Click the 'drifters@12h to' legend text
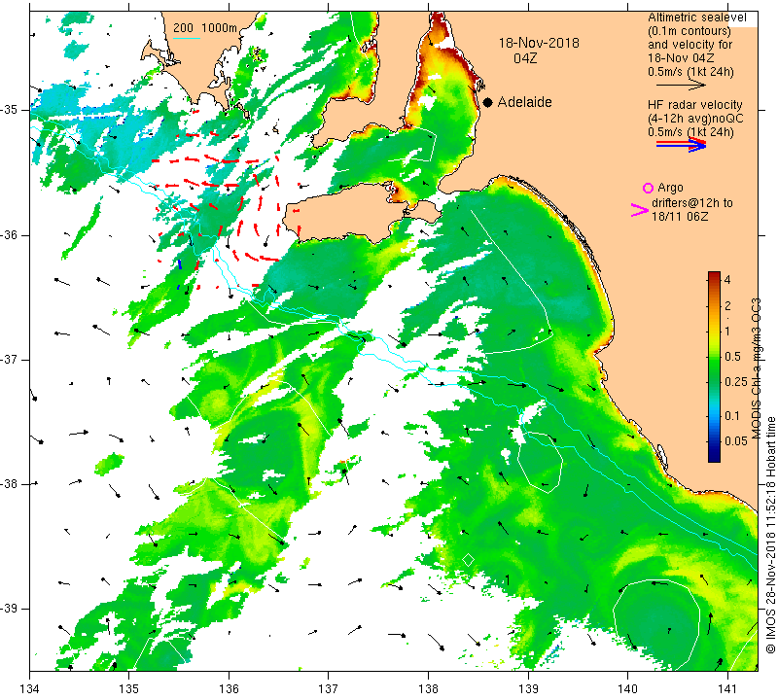 click(x=691, y=203)
